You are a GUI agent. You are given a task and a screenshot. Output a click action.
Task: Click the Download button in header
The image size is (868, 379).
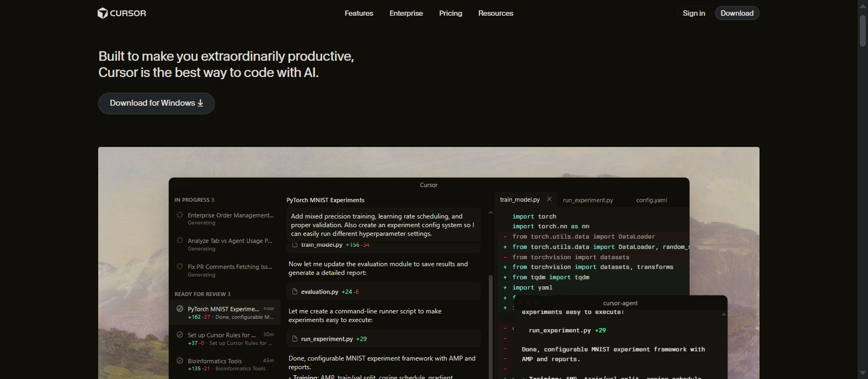pos(737,13)
